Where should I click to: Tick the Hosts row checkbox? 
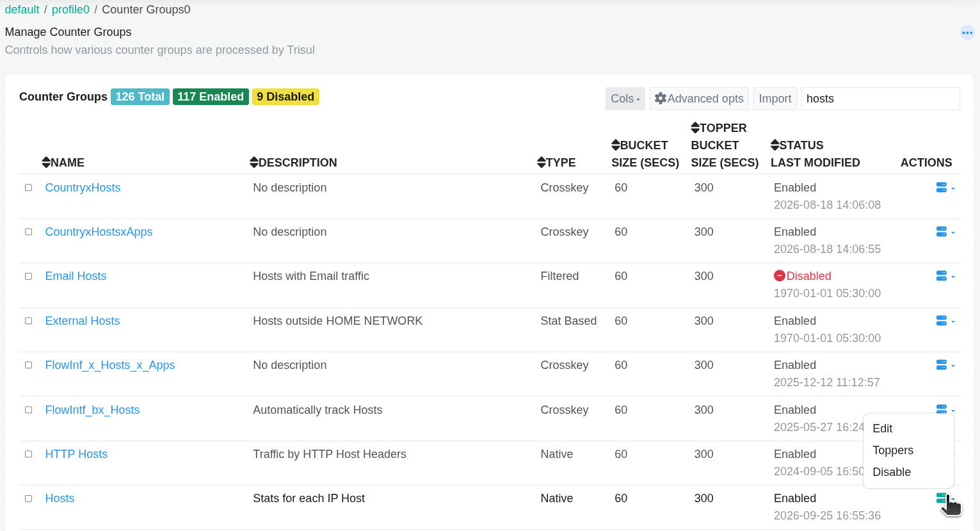coord(28,498)
